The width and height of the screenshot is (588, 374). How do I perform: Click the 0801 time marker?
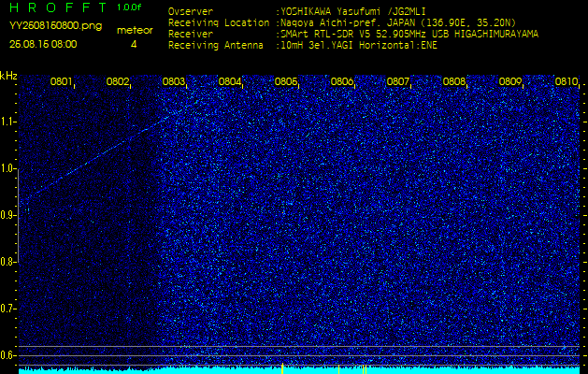(61, 81)
